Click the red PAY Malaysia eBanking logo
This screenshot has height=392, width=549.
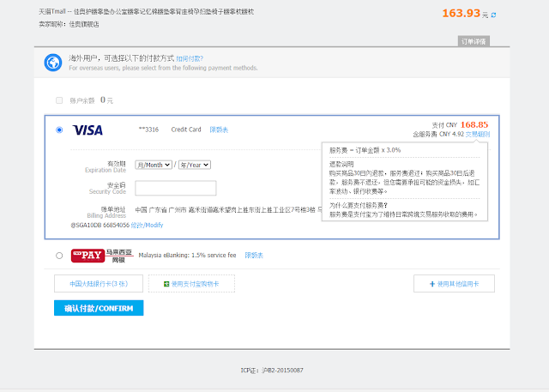click(x=87, y=256)
